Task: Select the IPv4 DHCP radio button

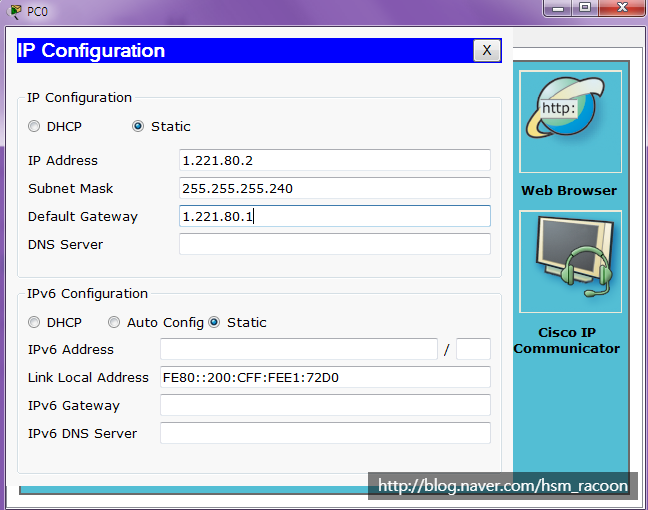Action: pyautogui.click(x=34, y=126)
